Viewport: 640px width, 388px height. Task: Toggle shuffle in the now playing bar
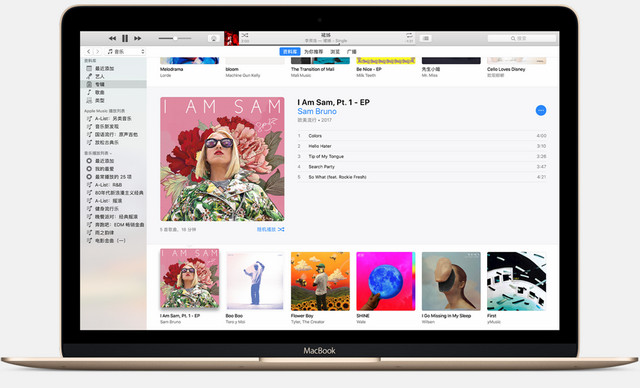click(x=244, y=35)
